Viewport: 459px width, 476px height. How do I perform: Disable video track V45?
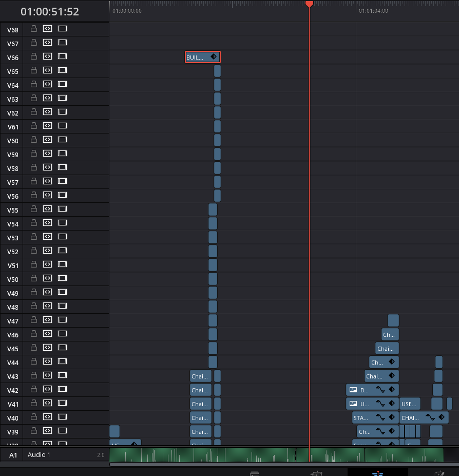62,347
